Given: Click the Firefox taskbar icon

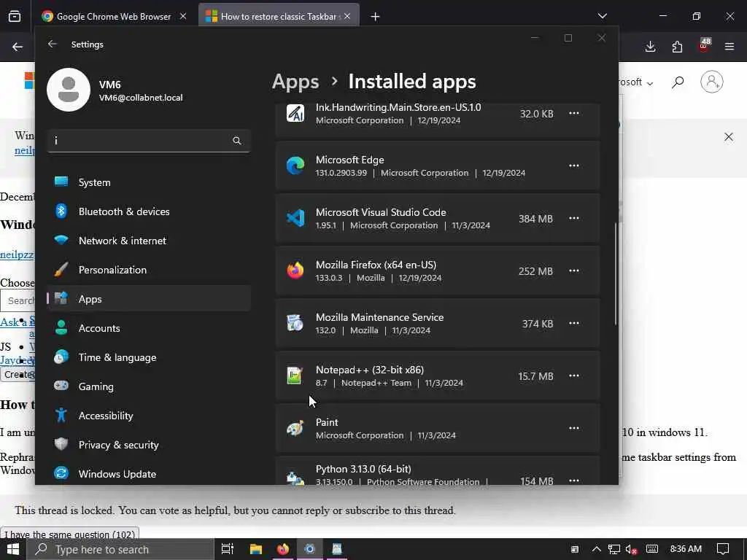Looking at the screenshot, I should (283, 549).
